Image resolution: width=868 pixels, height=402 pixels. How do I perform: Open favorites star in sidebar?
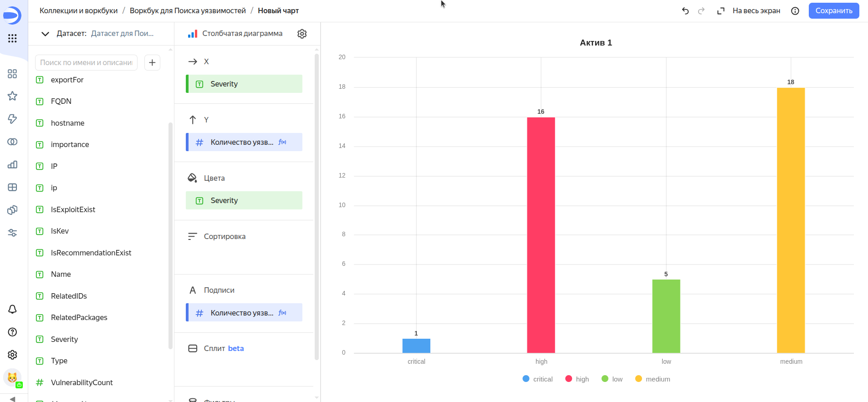coord(12,96)
